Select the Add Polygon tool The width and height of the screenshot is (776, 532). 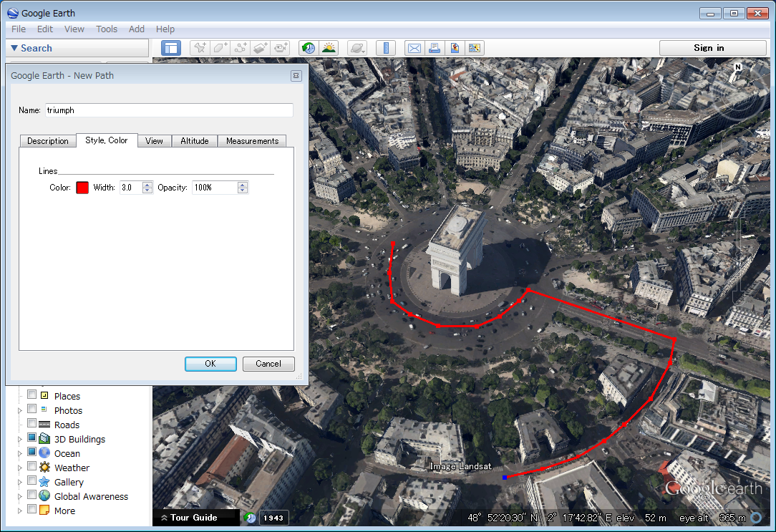220,48
